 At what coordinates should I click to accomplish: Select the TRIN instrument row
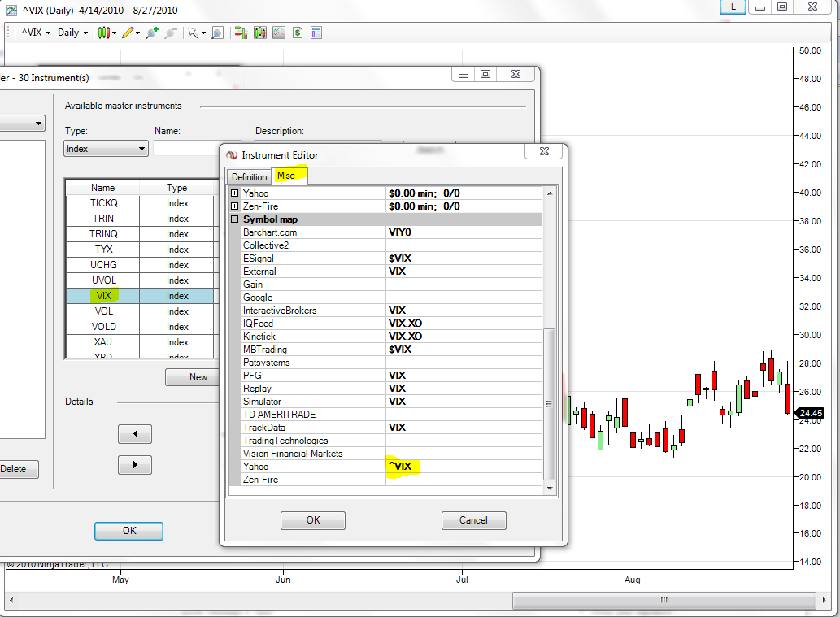coord(141,219)
